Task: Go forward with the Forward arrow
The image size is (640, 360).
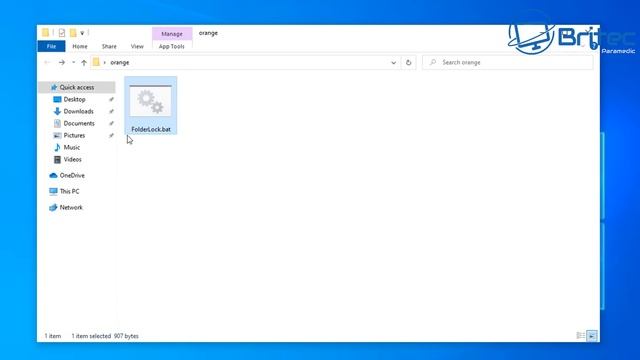Action: [x=62, y=62]
